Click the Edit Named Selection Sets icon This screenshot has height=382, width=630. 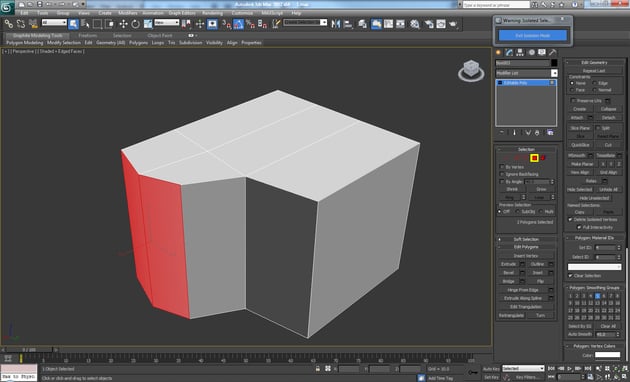tap(276, 24)
